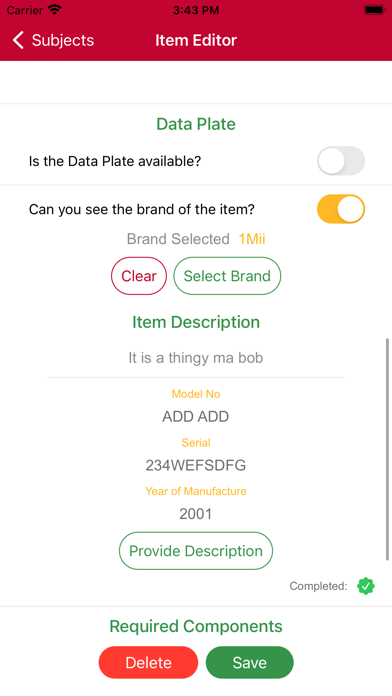
Task: Open the Select Brand picker
Action: pos(227,276)
